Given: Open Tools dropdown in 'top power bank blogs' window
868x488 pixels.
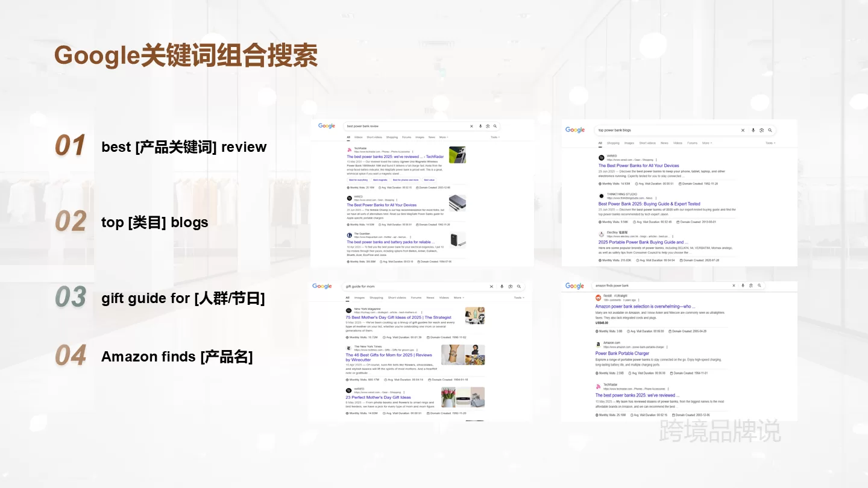Looking at the screenshot, I should click(x=770, y=143).
